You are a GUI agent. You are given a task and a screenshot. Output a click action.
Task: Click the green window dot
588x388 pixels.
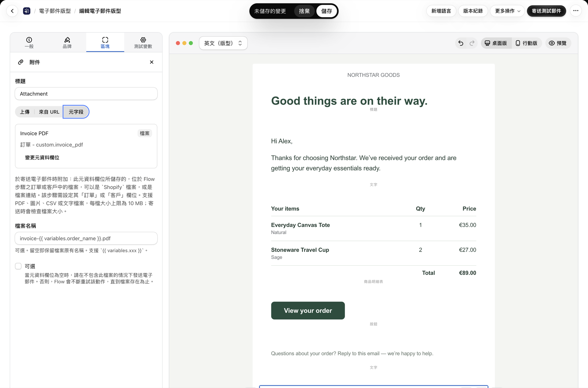click(x=191, y=43)
